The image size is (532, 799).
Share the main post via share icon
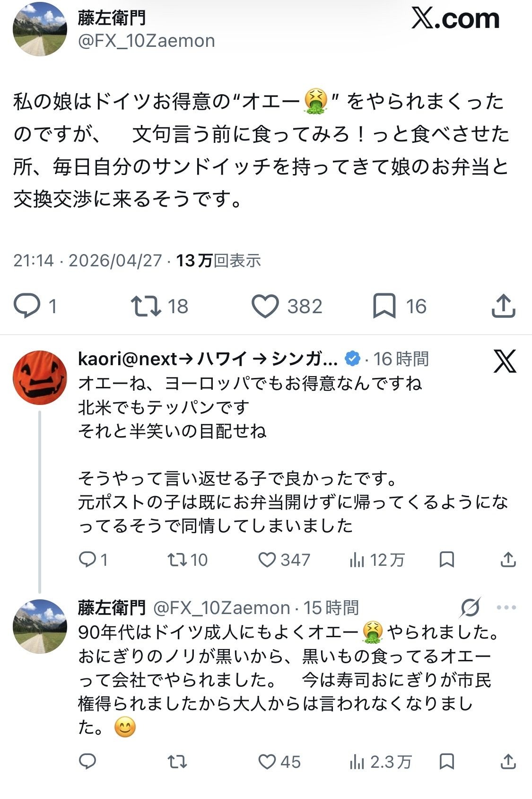pyautogui.click(x=503, y=306)
